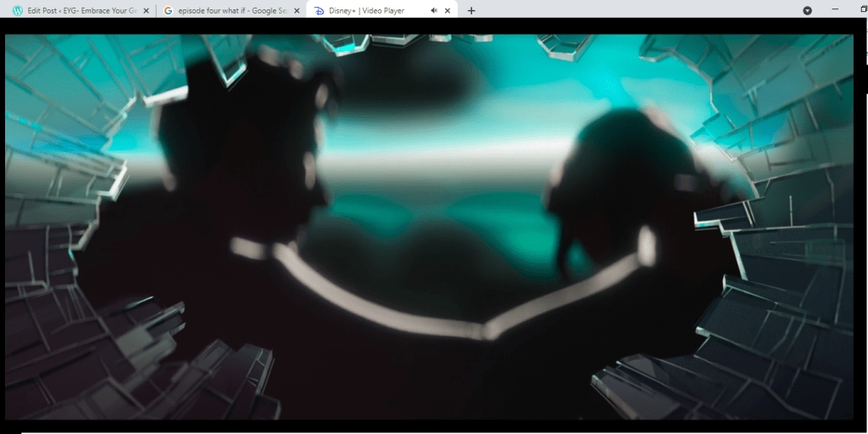Close the Disney+ Video Player tab
This screenshot has height=434, width=868.
(448, 11)
